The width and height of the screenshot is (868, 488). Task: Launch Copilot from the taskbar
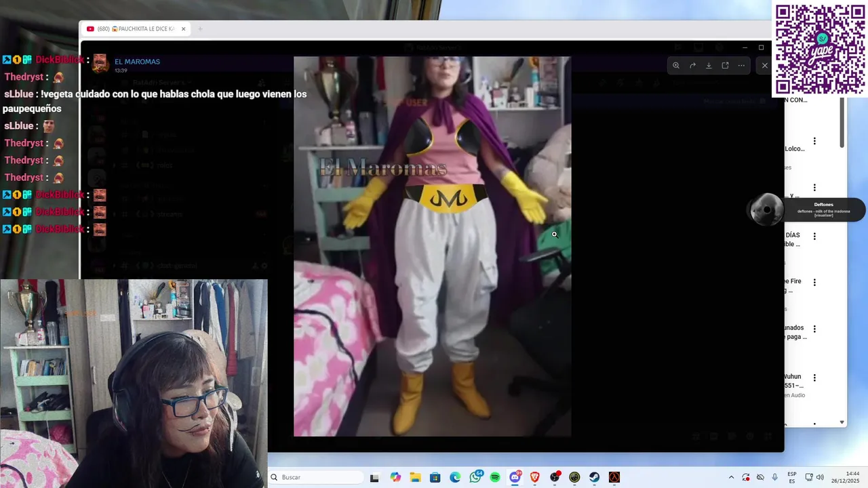395,477
